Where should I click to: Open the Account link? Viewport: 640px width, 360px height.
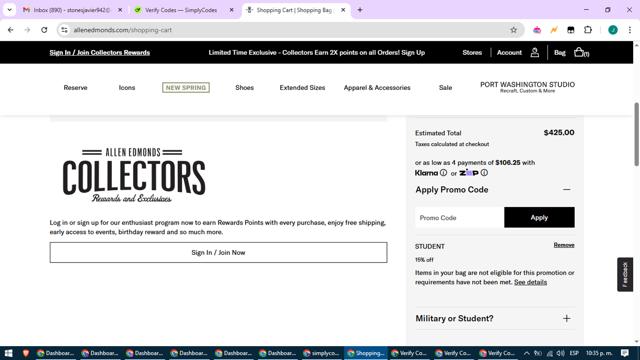[x=509, y=52]
